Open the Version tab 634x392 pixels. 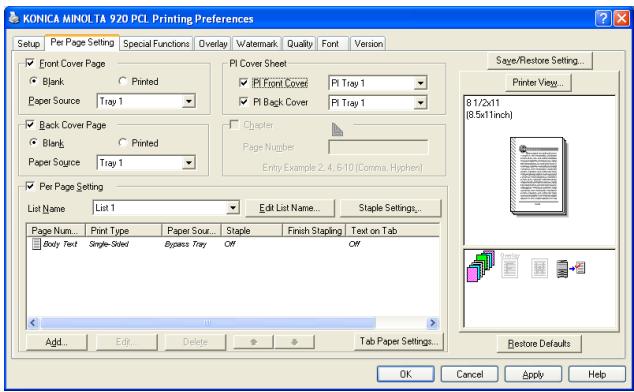[368, 43]
